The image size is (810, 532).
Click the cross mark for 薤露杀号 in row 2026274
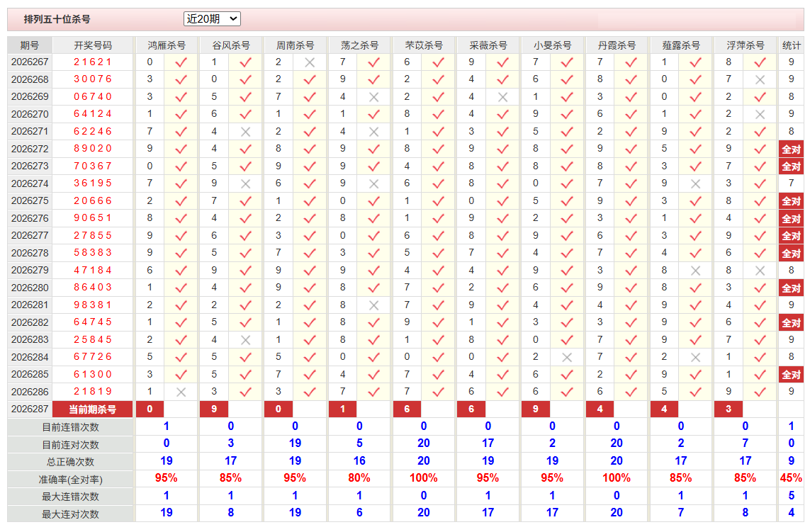695,184
